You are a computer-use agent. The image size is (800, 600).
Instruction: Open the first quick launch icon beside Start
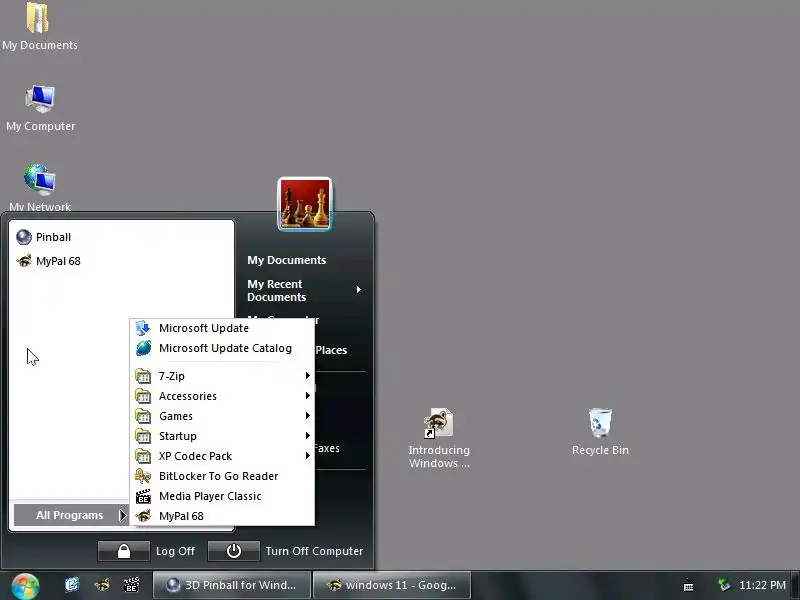point(72,585)
